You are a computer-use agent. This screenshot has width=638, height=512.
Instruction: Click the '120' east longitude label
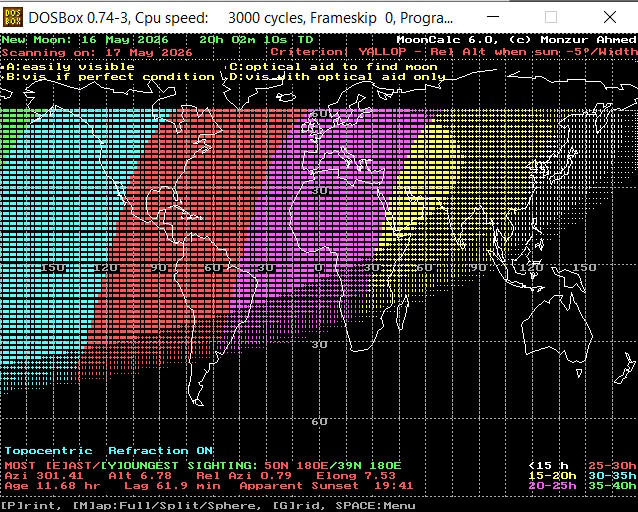tap(532, 268)
